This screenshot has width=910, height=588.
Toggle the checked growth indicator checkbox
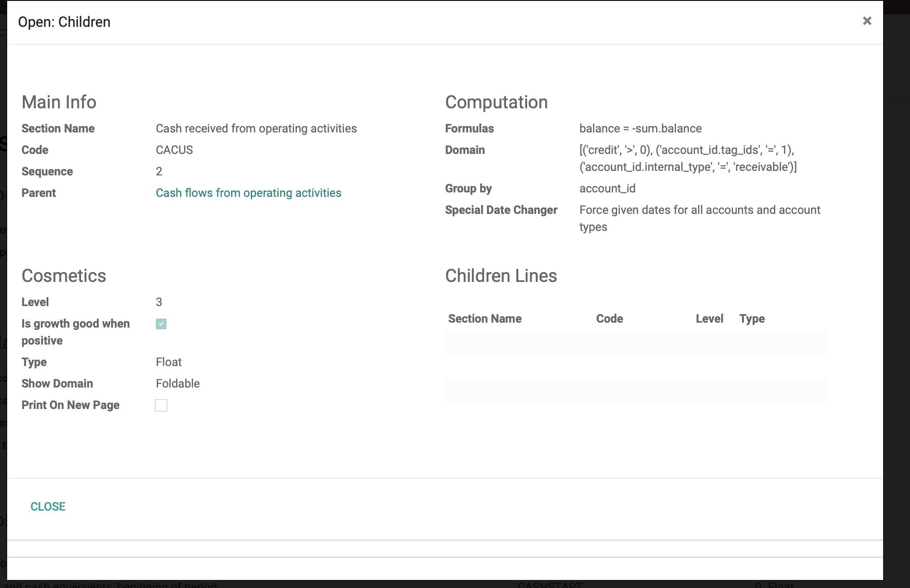[x=161, y=324]
